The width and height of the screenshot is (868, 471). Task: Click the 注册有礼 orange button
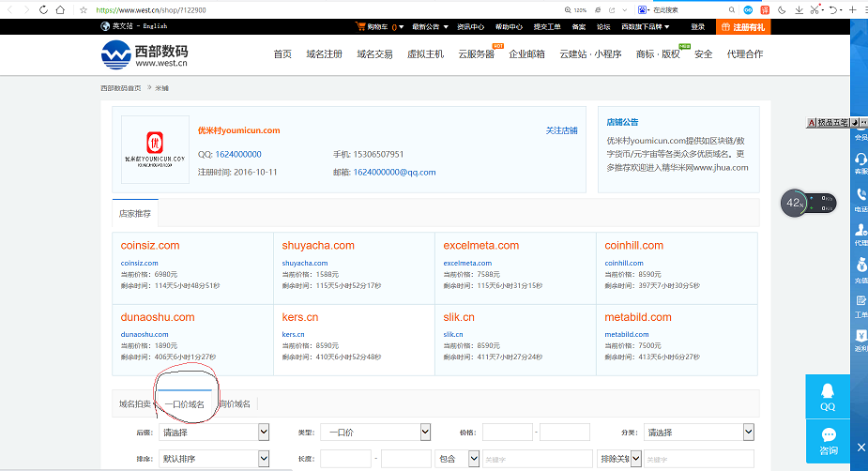click(743, 26)
